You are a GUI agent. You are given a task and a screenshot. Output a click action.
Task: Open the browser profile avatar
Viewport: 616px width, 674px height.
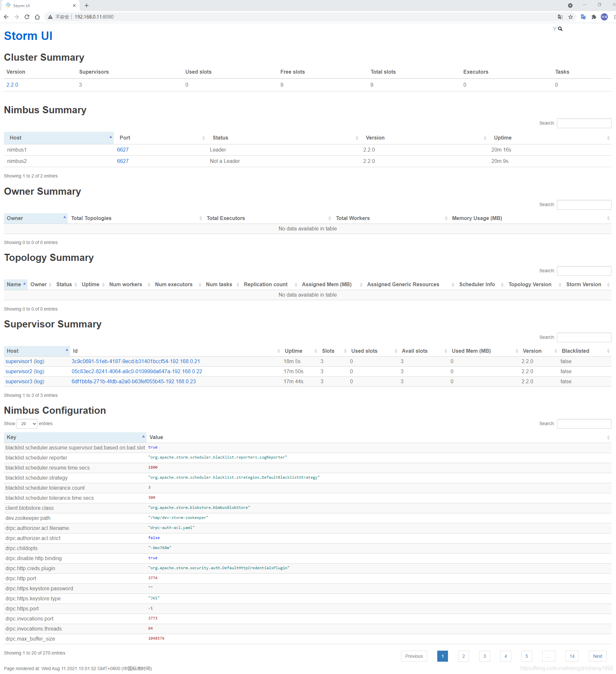[604, 17]
